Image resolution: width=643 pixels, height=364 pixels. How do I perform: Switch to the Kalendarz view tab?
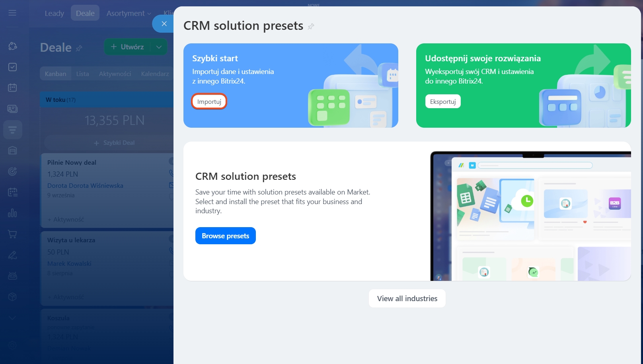(x=155, y=74)
